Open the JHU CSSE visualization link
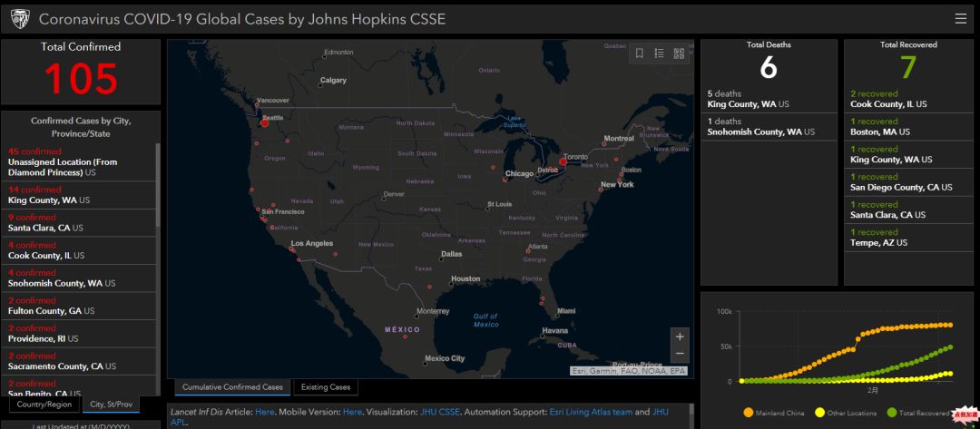Image resolution: width=980 pixels, height=429 pixels. click(x=440, y=412)
